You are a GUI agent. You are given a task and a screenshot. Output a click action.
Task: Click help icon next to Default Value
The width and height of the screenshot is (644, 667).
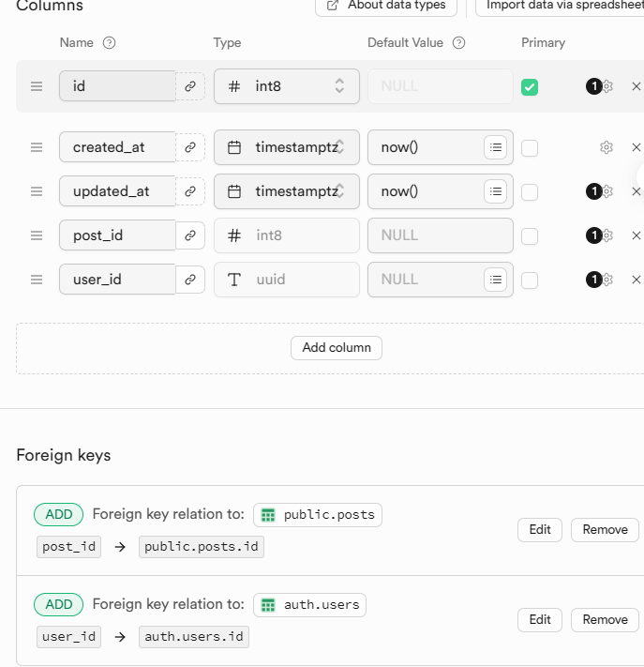459,43
